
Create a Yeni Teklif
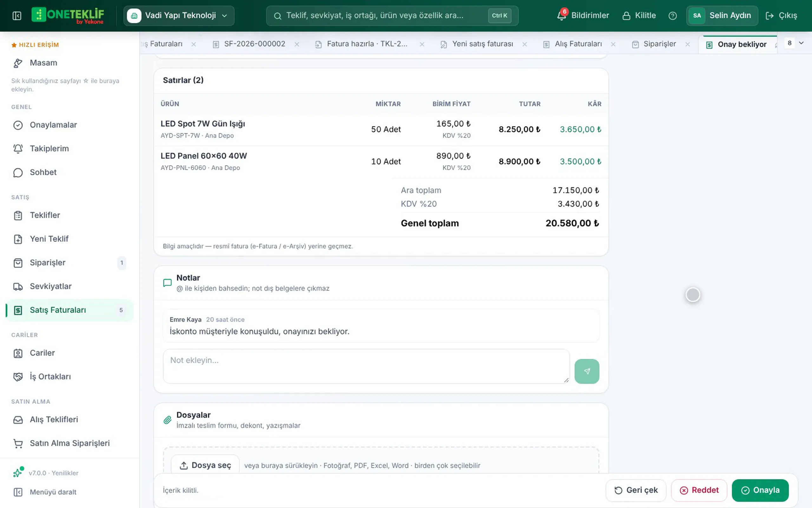pyautogui.click(x=70, y=239)
